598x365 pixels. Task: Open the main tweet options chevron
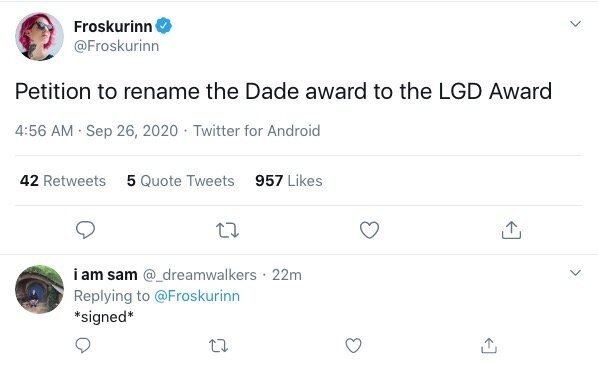click(575, 24)
